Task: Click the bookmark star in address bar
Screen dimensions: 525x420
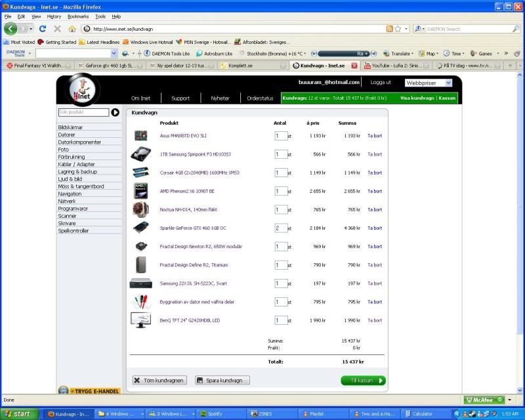Action: 398,29
